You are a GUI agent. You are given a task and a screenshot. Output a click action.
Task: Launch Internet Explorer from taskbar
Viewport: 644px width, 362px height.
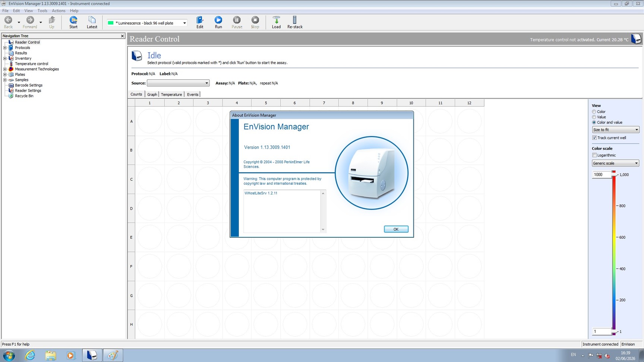30,355
